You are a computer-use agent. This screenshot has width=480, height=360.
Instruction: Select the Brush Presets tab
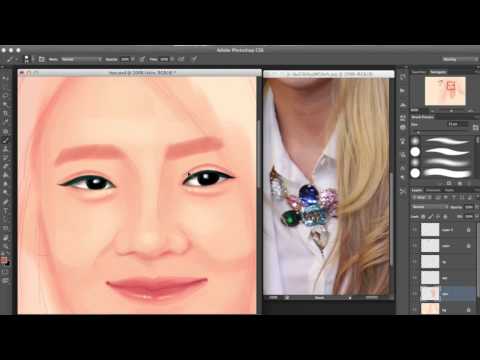422,117
